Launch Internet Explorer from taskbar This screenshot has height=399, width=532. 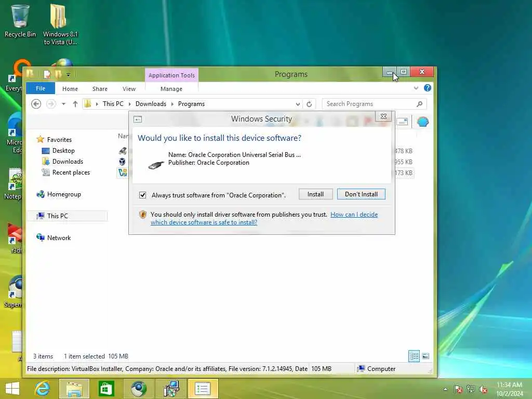(43, 389)
